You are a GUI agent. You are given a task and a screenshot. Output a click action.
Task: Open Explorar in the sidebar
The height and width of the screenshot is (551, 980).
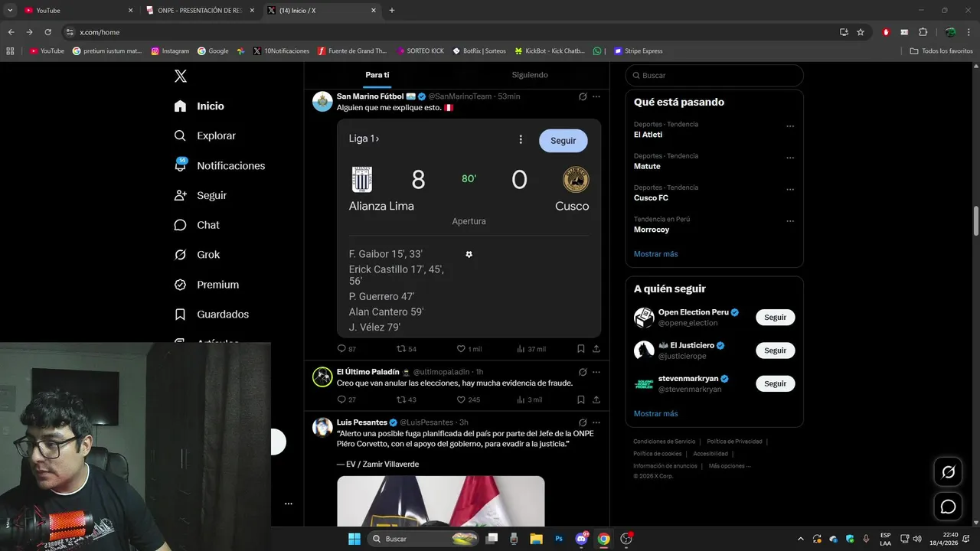point(204,135)
